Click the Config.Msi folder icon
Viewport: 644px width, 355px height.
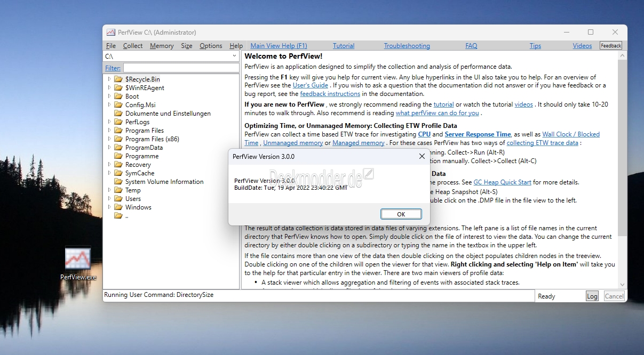point(118,105)
